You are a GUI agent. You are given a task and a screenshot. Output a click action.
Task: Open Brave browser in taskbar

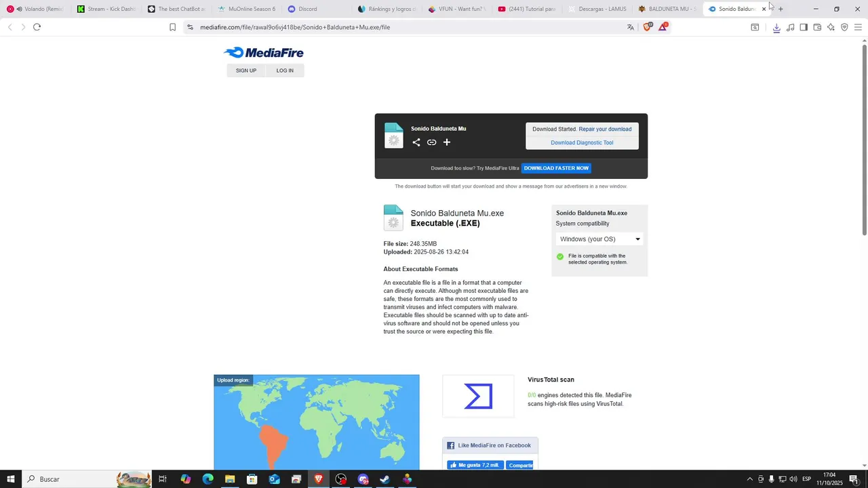click(319, 479)
